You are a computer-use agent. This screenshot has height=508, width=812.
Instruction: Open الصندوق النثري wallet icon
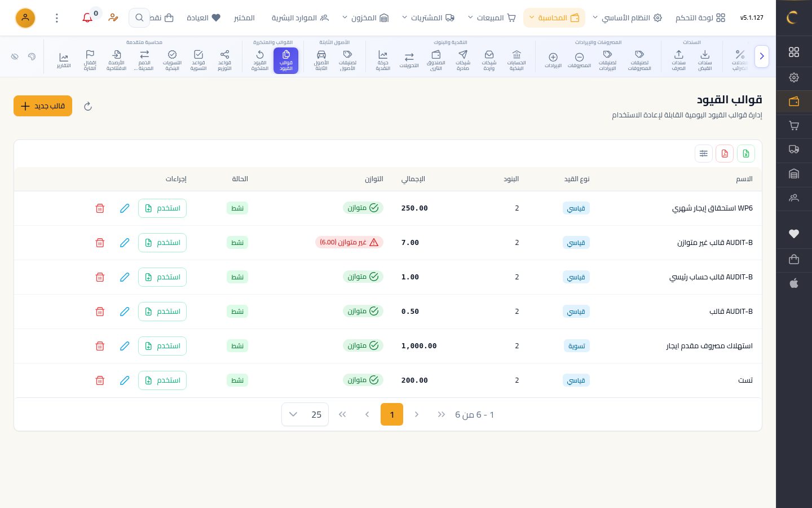(436, 60)
